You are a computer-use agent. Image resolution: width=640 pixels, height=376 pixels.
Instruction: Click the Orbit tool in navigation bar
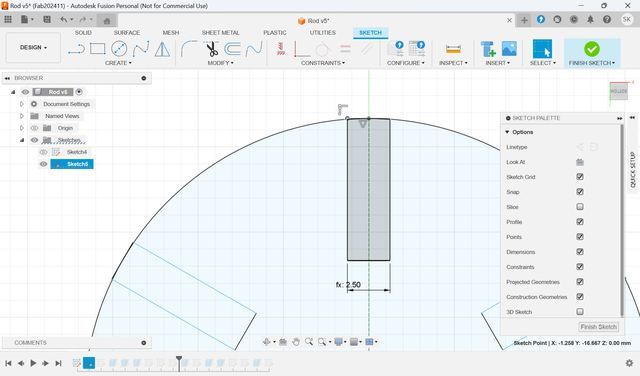pyautogui.click(x=267, y=342)
